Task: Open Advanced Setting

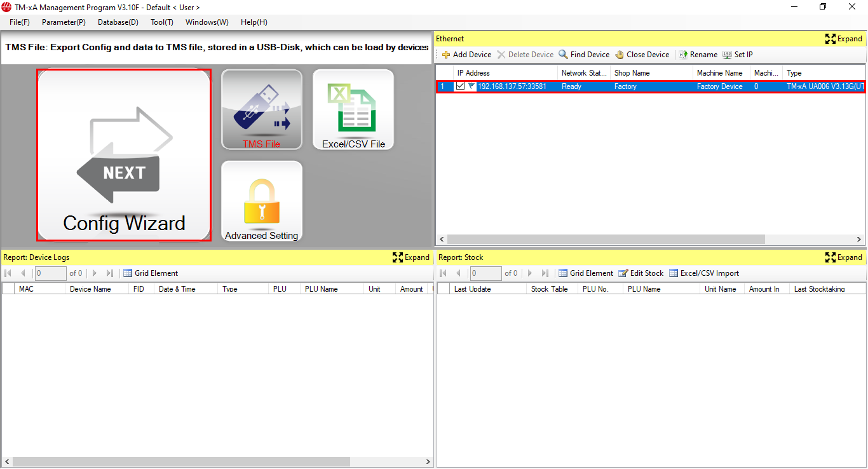Action: click(x=262, y=201)
